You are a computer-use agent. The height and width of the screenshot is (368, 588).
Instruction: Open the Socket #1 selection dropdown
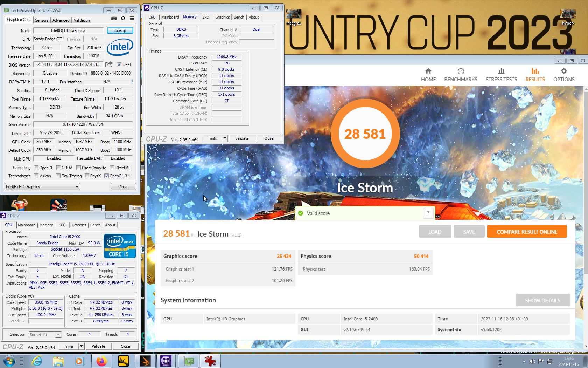click(x=45, y=334)
